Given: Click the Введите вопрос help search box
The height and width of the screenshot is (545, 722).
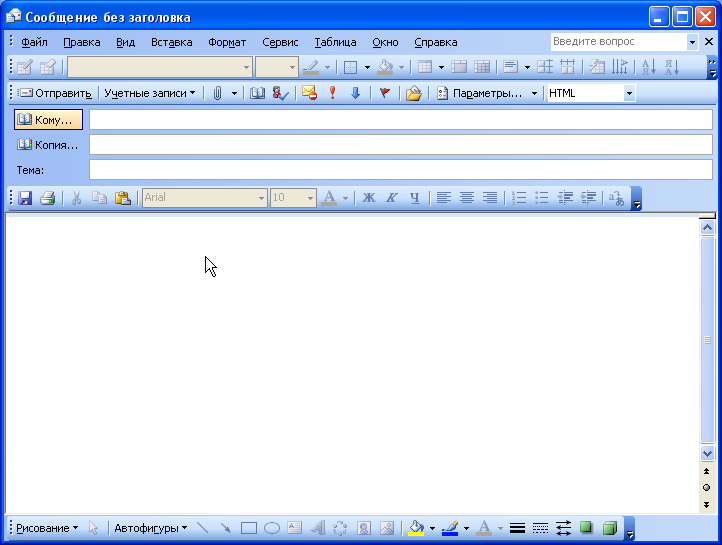Looking at the screenshot, I should (618, 42).
